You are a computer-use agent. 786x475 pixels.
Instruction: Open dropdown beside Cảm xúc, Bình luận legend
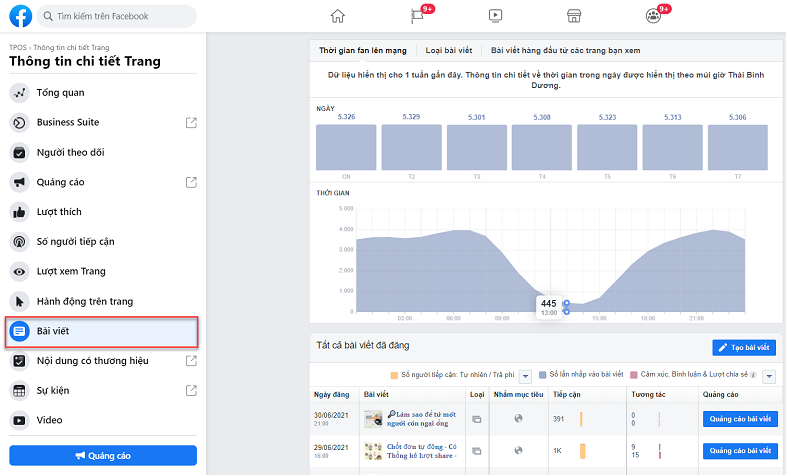click(x=769, y=376)
